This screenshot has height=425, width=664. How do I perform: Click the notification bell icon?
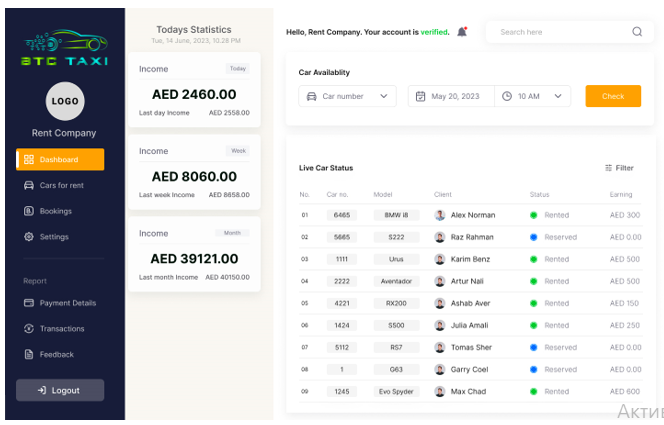point(462,32)
